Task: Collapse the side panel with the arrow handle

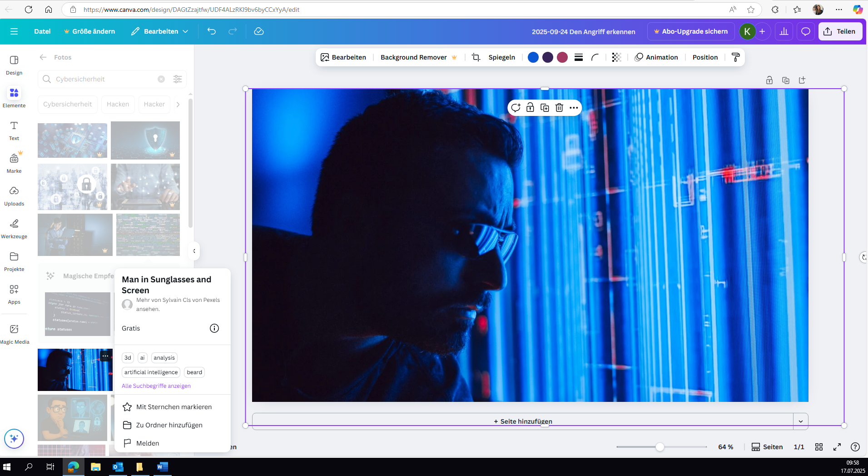Action: (x=194, y=251)
